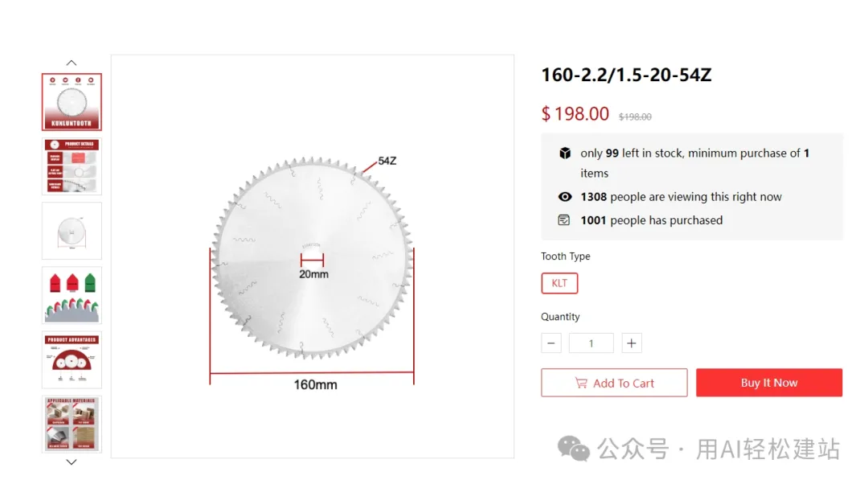Click the WeChat logo in the watermark
The height and width of the screenshot is (484, 868).
[574, 449]
